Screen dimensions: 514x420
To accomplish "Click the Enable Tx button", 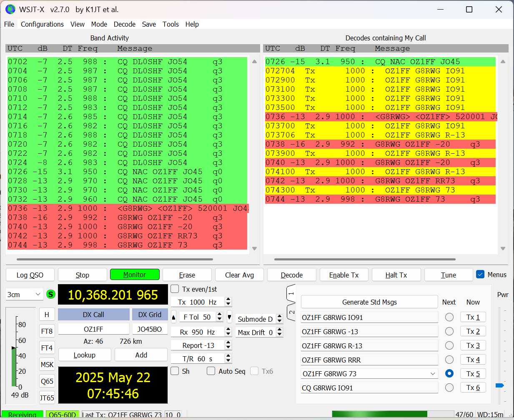I will [344, 275].
